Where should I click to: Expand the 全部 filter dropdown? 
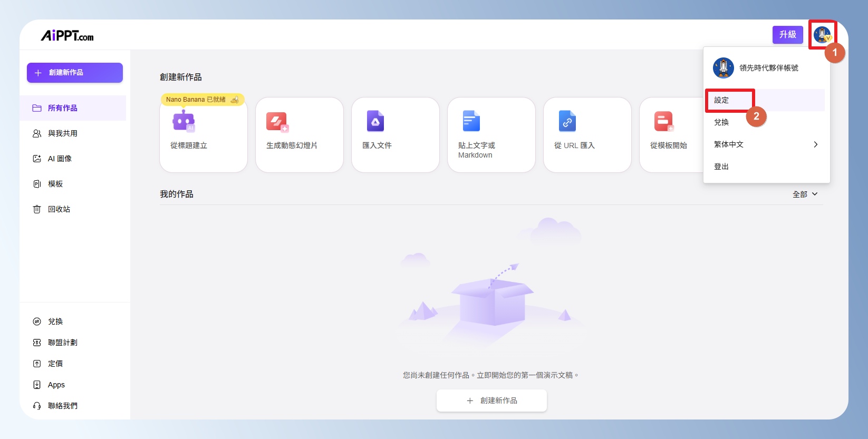coord(805,194)
